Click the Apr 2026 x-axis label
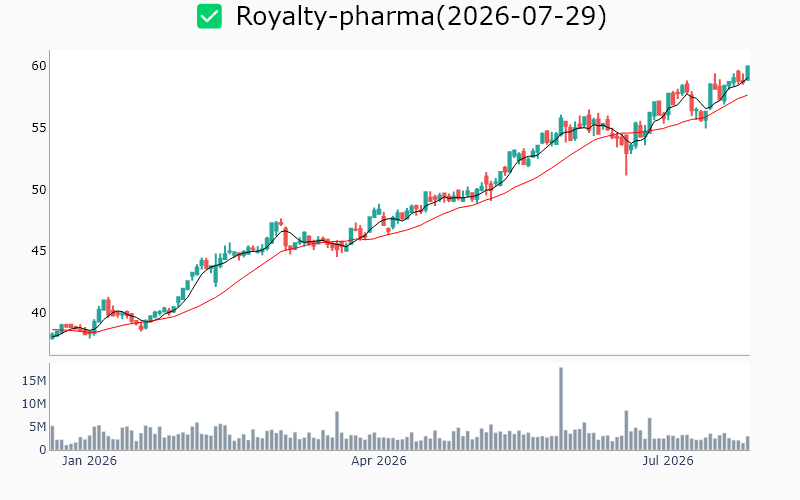This screenshot has width=800, height=500. [379, 461]
